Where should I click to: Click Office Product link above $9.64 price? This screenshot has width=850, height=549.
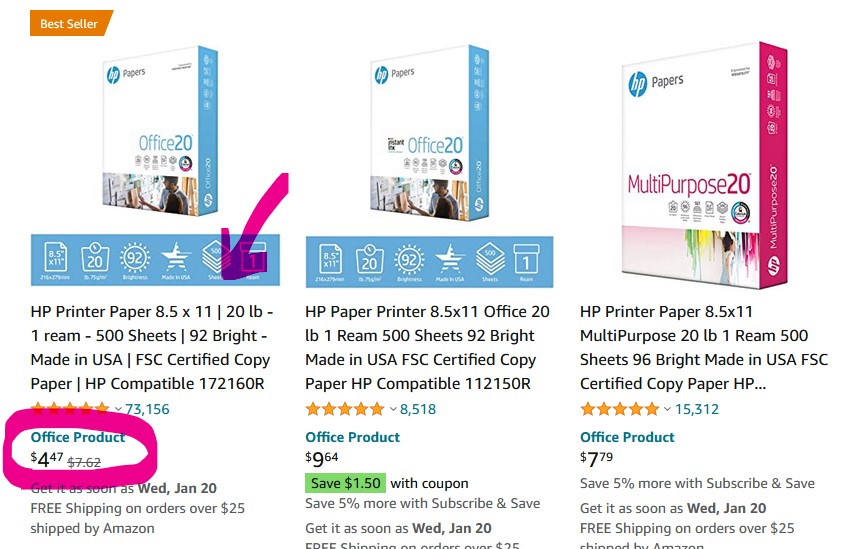[x=352, y=437]
